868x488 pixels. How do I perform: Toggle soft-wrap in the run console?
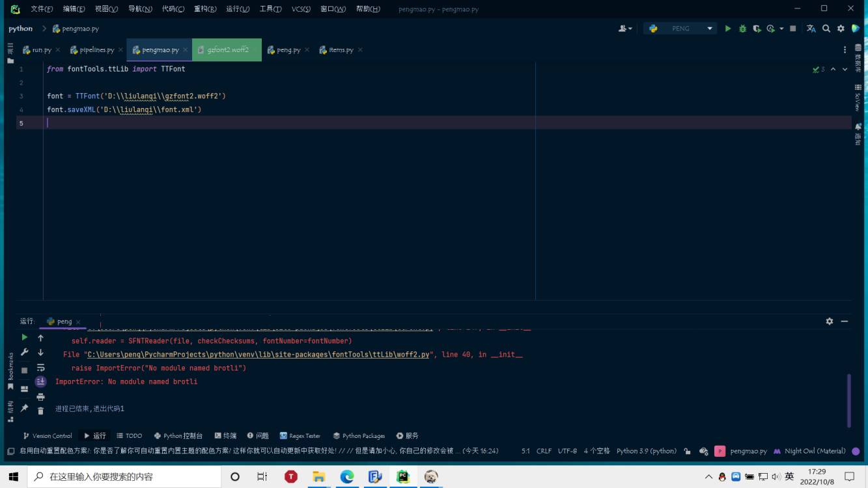coord(40,368)
